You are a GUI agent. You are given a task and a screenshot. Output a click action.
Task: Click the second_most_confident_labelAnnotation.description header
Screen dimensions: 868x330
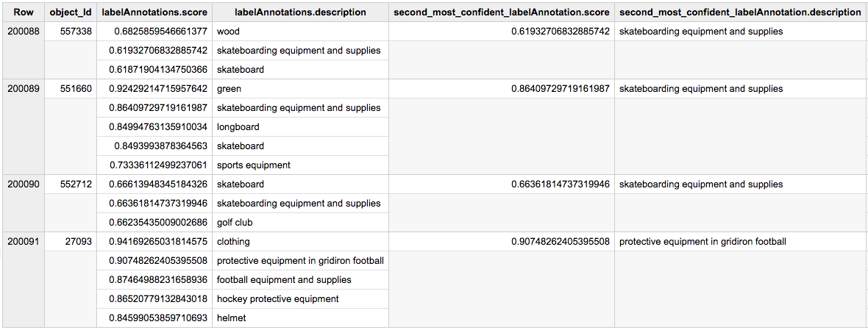tap(740, 12)
